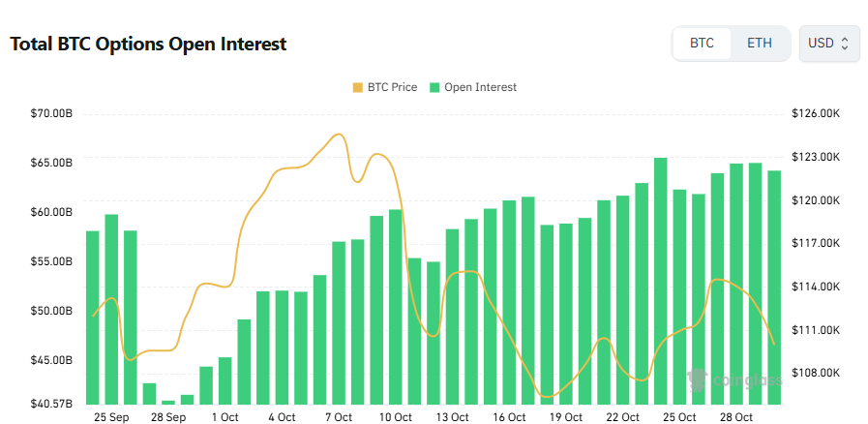Toggle the Open Interest legend entry
This screenshot has height=424, width=868.
(473, 87)
